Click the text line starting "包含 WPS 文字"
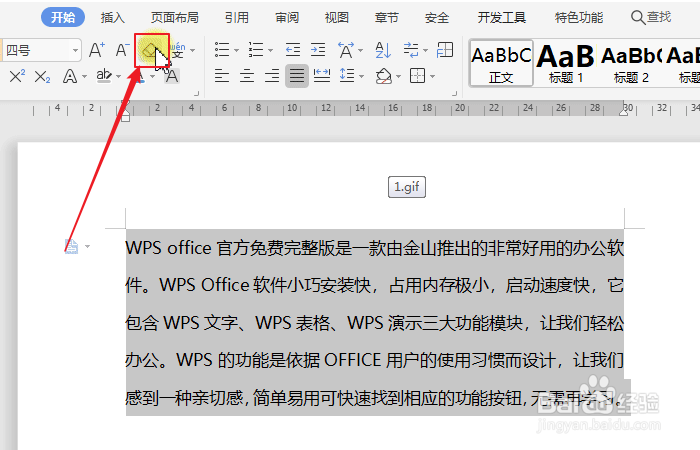Viewport: 700px width, 450px height. click(x=375, y=323)
